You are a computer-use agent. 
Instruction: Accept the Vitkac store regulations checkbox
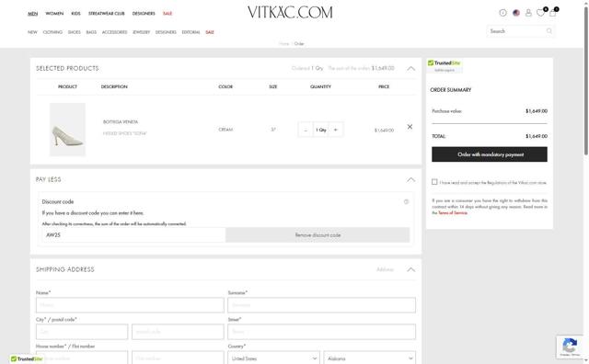(x=434, y=182)
